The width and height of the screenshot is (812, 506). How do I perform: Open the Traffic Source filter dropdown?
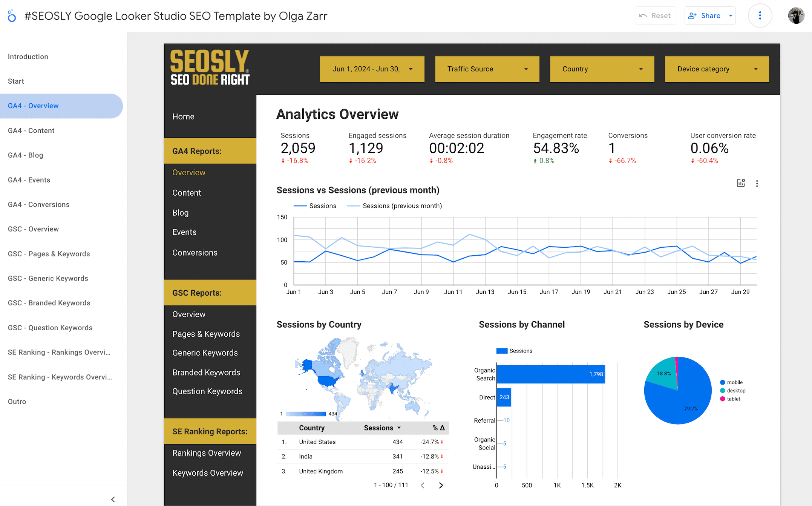pyautogui.click(x=487, y=69)
